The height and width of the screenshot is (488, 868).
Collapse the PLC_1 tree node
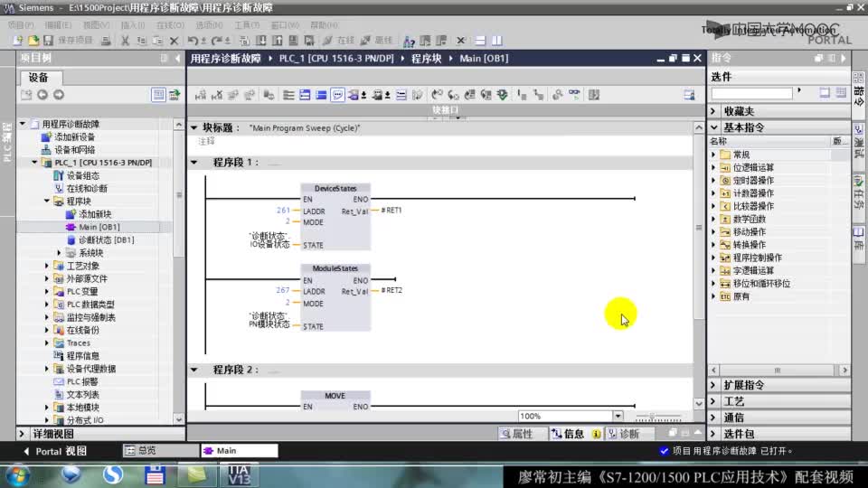pos(34,163)
